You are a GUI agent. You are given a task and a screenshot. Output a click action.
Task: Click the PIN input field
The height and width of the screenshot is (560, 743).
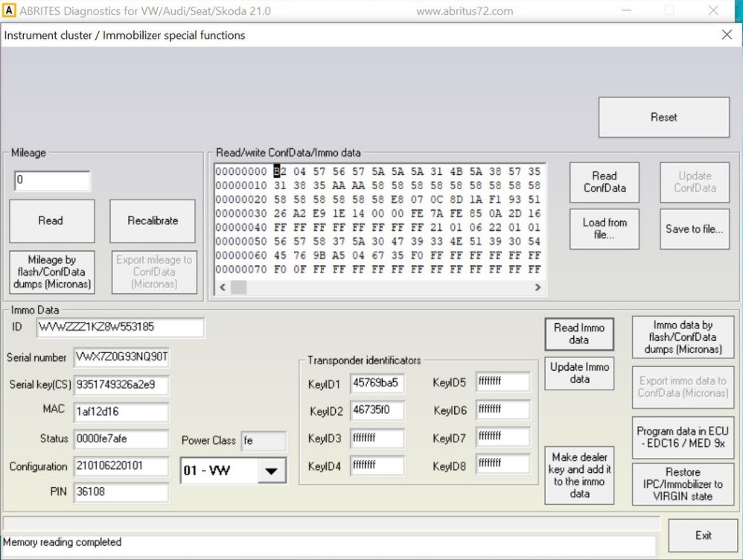[x=121, y=492]
